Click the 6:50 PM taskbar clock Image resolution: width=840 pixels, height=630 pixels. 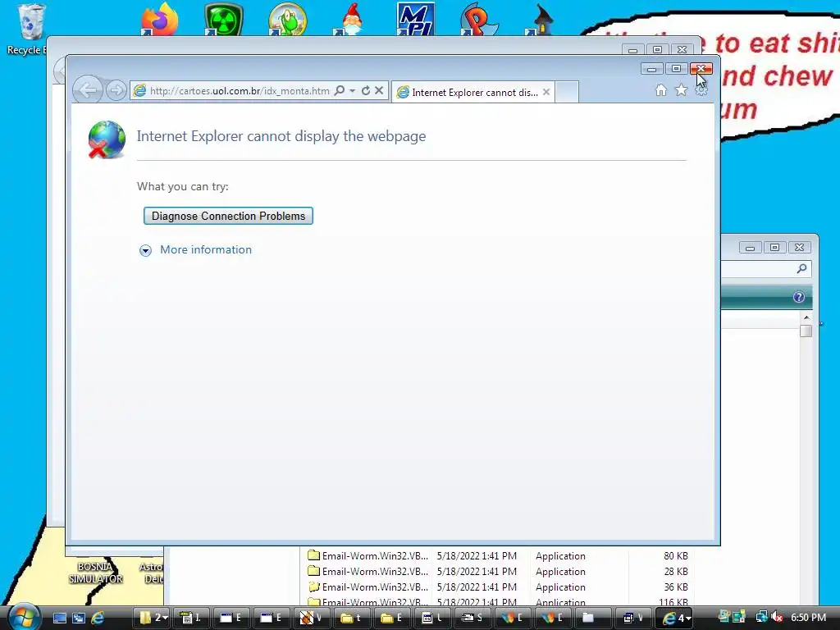pos(808,617)
